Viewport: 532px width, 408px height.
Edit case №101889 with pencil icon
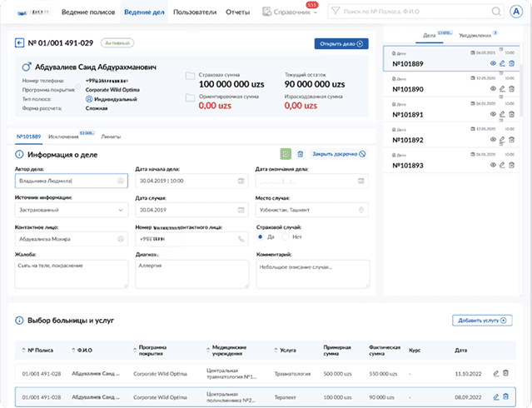click(x=502, y=63)
